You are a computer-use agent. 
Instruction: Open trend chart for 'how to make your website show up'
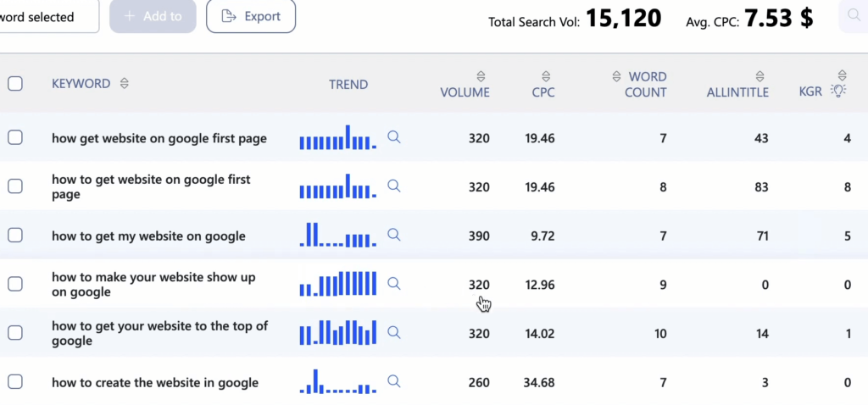click(337, 283)
